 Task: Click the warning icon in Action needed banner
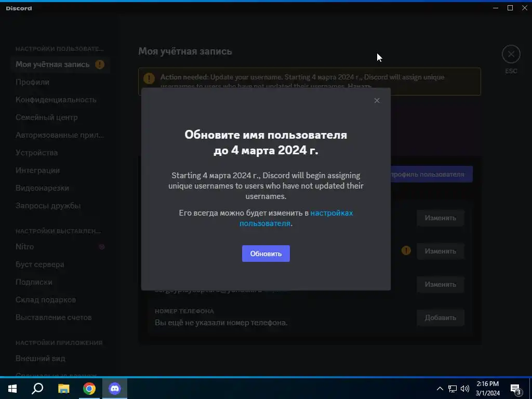point(149,78)
